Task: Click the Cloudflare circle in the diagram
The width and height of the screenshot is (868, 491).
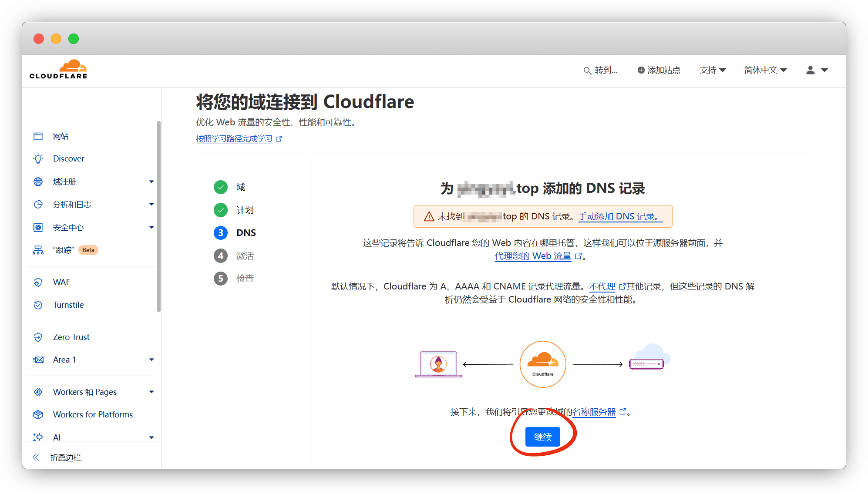Action: coord(543,364)
